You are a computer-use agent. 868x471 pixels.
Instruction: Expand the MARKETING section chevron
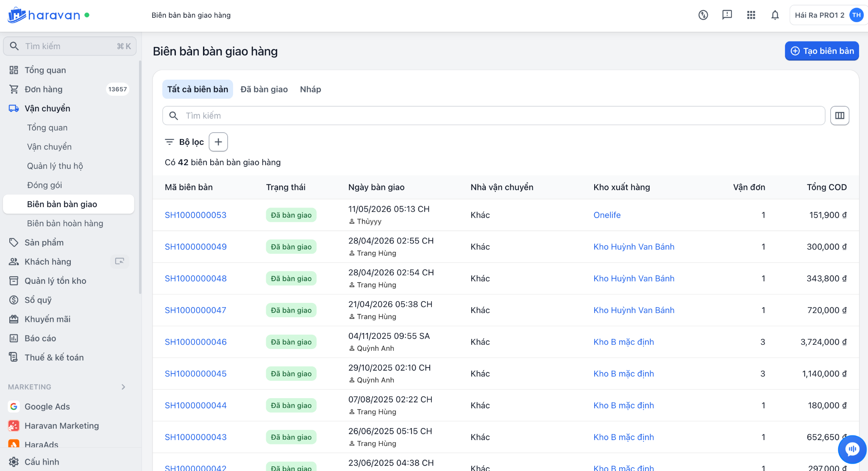pos(123,387)
